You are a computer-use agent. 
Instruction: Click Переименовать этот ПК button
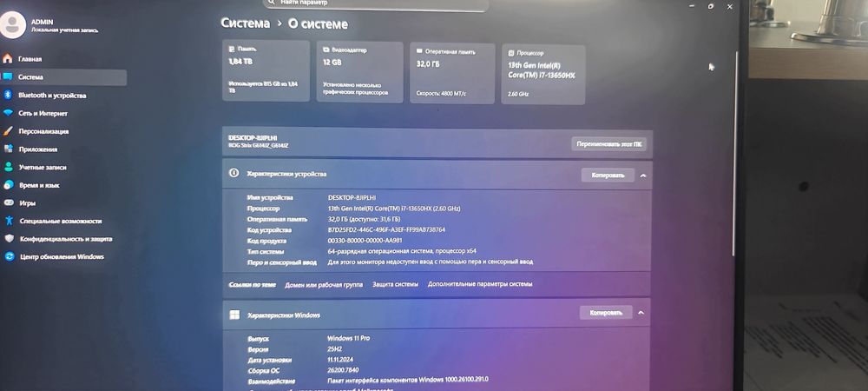(x=608, y=143)
